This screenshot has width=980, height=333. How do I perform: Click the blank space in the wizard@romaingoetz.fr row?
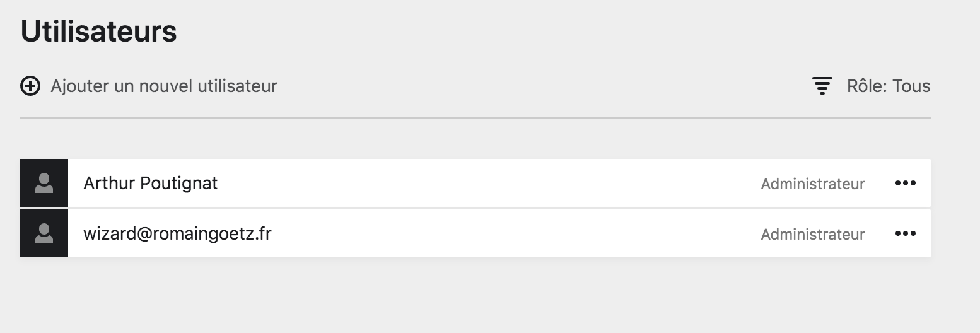(505, 234)
